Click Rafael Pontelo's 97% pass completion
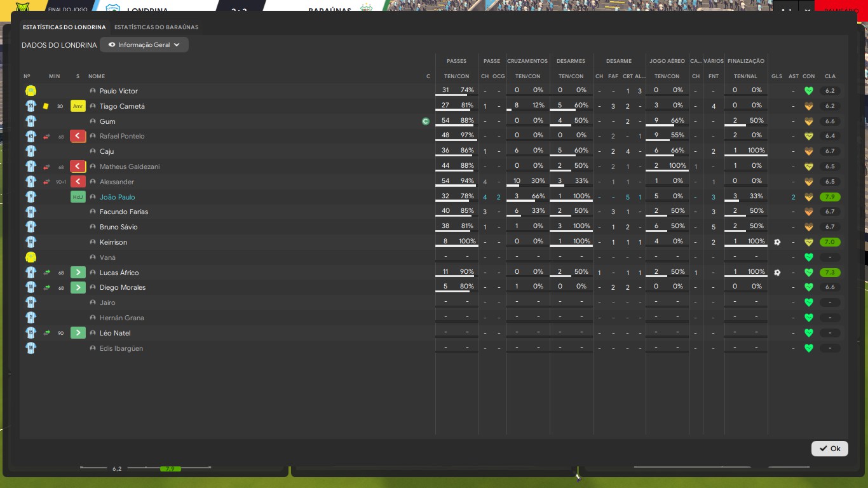868x488 pixels. pos(467,135)
